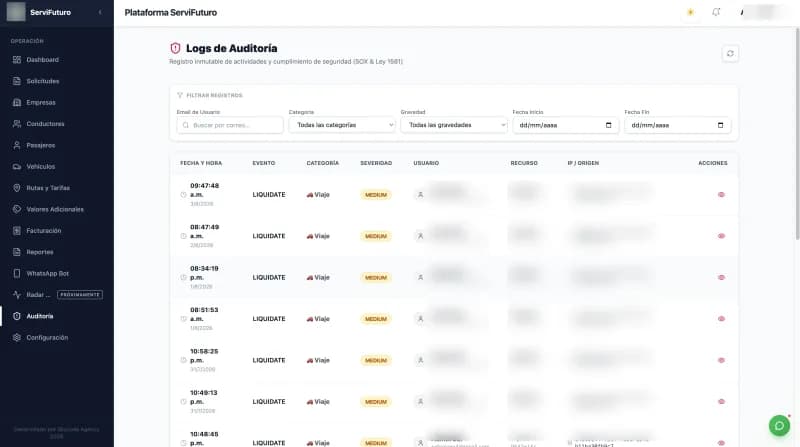
Task: Click LIQUIDATE event in the 10:58:25 row
Action: tap(269, 360)
